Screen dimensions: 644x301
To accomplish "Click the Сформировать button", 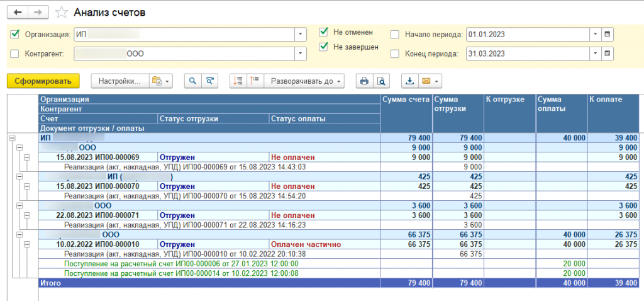I will 43,81.
